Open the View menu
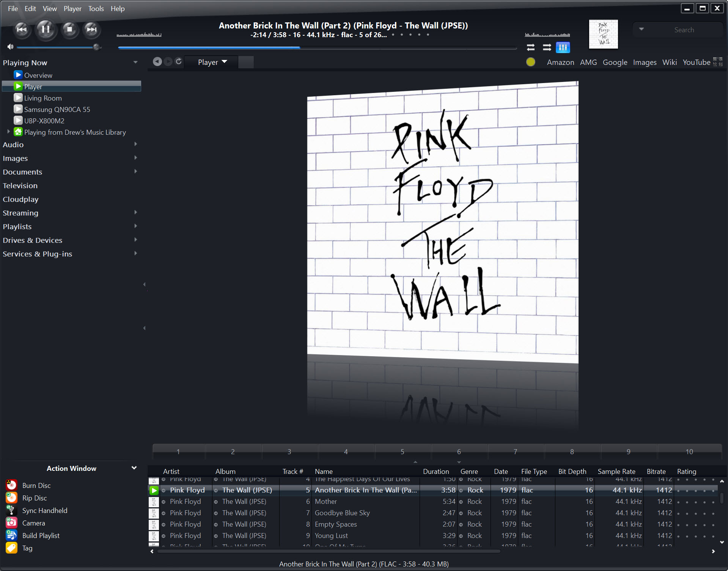728x571 pixels. point(49,8)
